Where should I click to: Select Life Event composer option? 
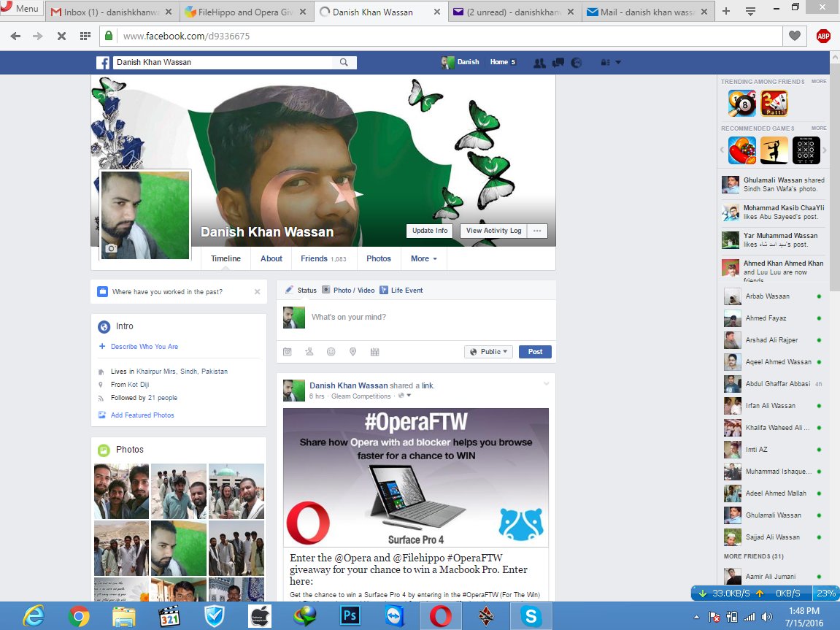401,291
